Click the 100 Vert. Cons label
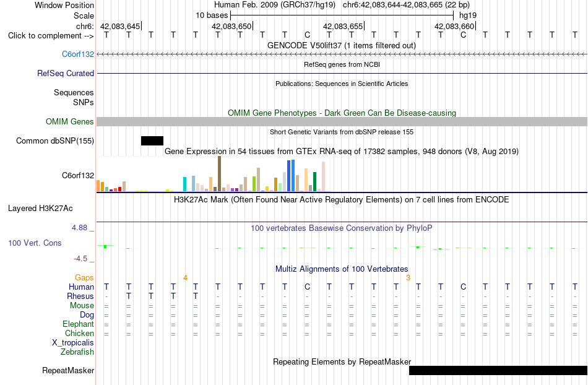 click(x=35, y=243)
